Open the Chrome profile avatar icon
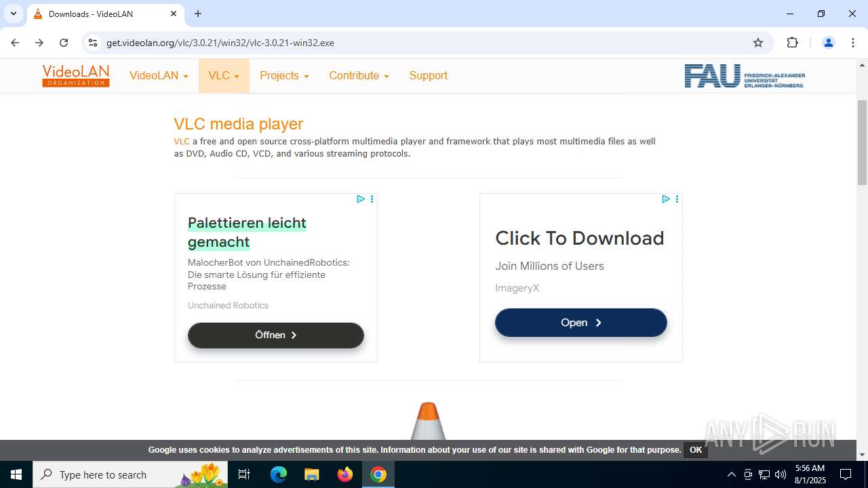The width and height of the screenshot is (868, 488). [x=828, y=43]
